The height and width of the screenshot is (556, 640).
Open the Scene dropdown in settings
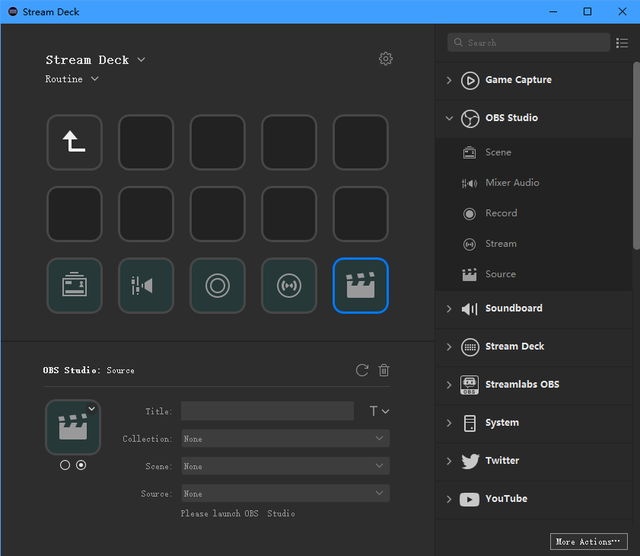click(x=285, y=466)
